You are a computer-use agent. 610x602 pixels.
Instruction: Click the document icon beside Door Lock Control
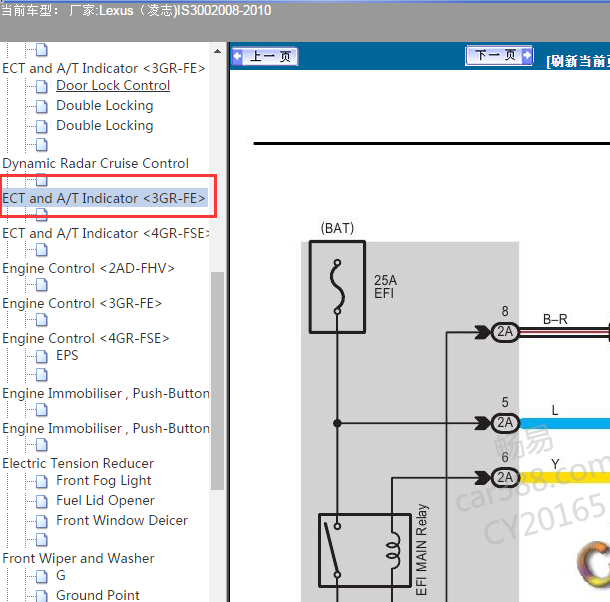(41, 86)
